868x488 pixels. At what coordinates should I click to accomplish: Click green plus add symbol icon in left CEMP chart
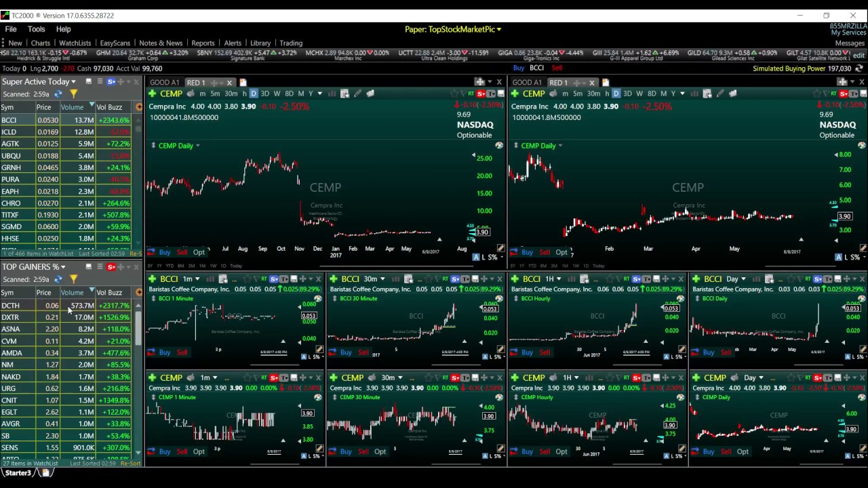(153, 94)
